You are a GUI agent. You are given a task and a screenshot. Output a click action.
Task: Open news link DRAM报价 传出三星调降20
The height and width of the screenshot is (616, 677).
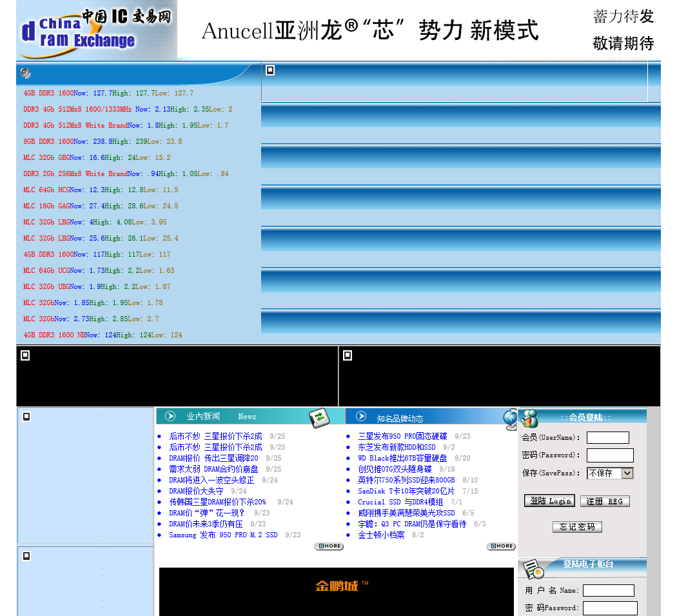213,458
